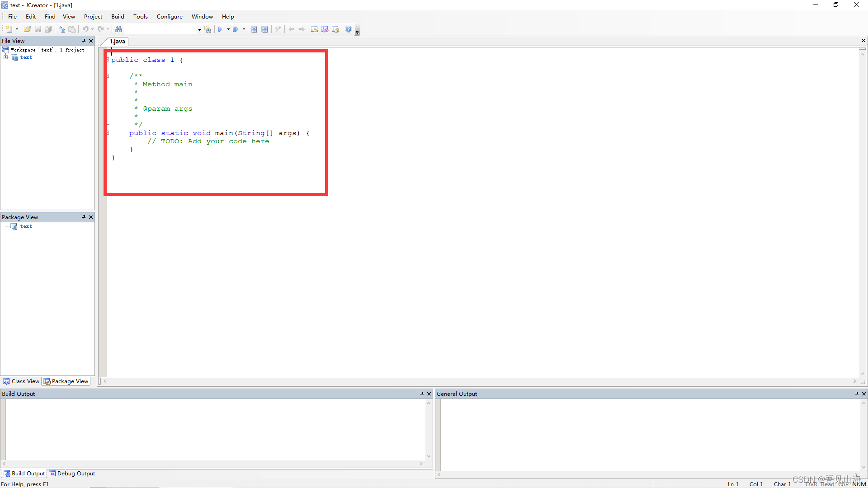Collapse the main method fold marker
868x488 pixels.
click(x=108, y=133)
